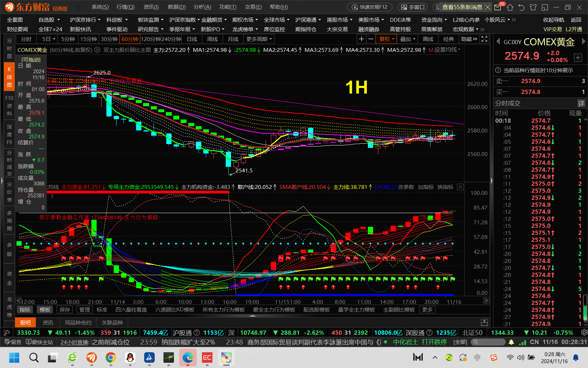This screenshot has height=368, width=588.
Task: Go to previous instrument arrow beside GC00Y
Action: [498, 41]
